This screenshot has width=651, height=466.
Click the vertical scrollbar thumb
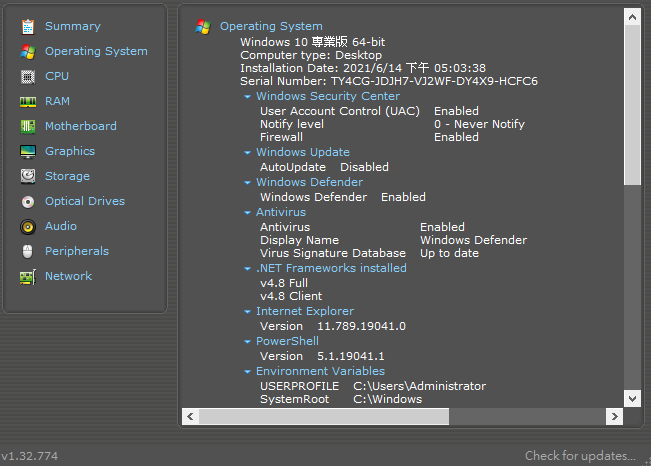point(632,105)
